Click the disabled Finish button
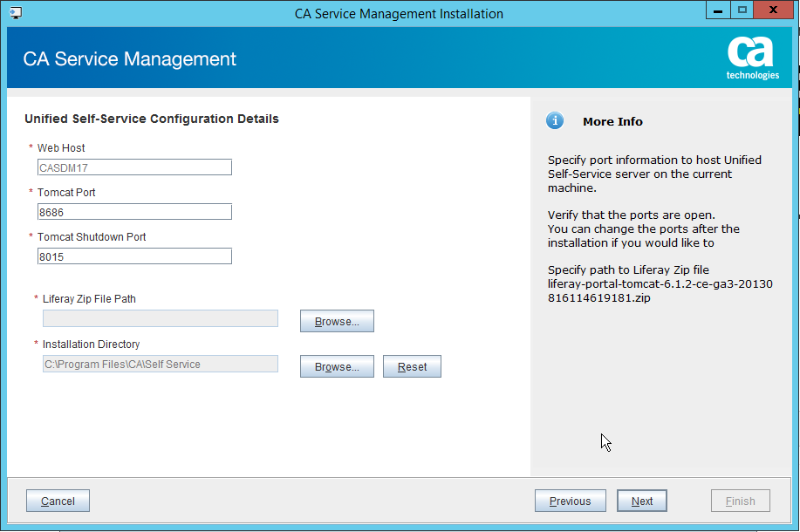This screenshot has height=532, width=800. pyautogui.click(x=740, y=501)
